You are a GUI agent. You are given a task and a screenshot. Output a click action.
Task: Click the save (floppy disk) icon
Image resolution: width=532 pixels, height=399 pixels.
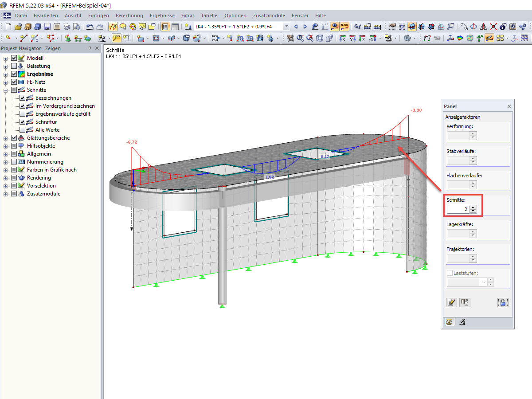(47, 27)
